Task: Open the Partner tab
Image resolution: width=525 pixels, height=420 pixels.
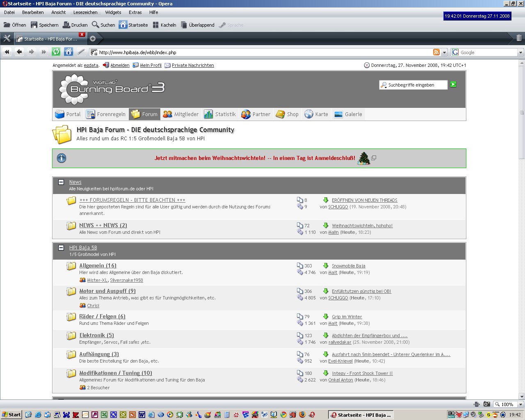Action: point(256,114)
